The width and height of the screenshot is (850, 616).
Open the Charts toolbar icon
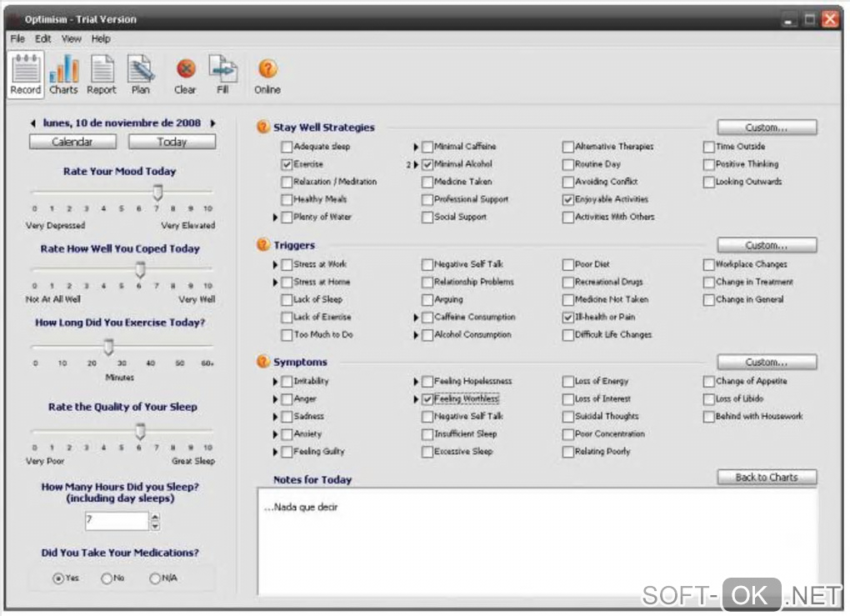63,75
